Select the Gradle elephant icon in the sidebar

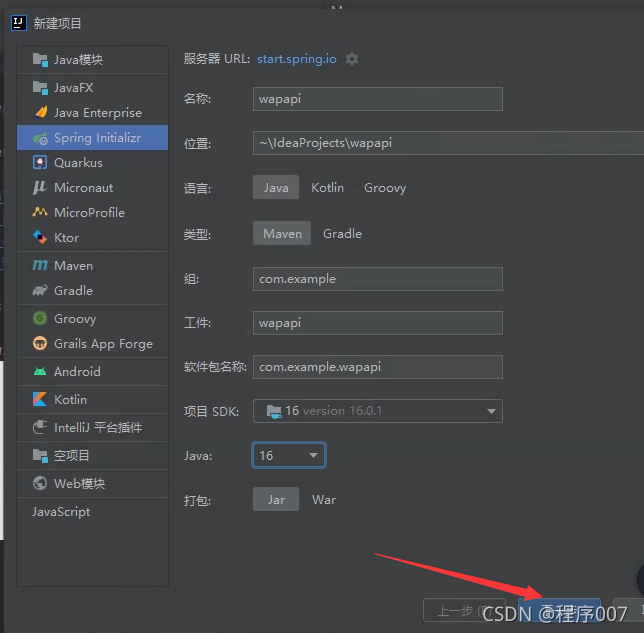pyautogui.click(x=40, y=290)
